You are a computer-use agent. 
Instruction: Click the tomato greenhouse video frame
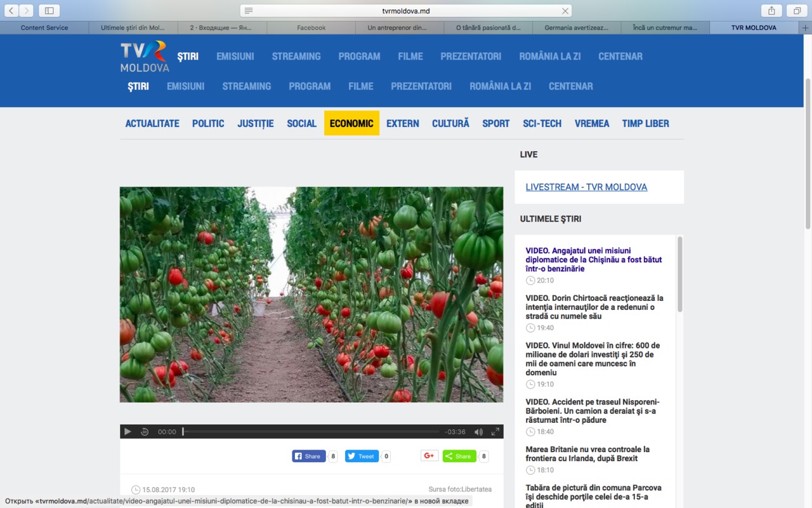tap(311, 295)
